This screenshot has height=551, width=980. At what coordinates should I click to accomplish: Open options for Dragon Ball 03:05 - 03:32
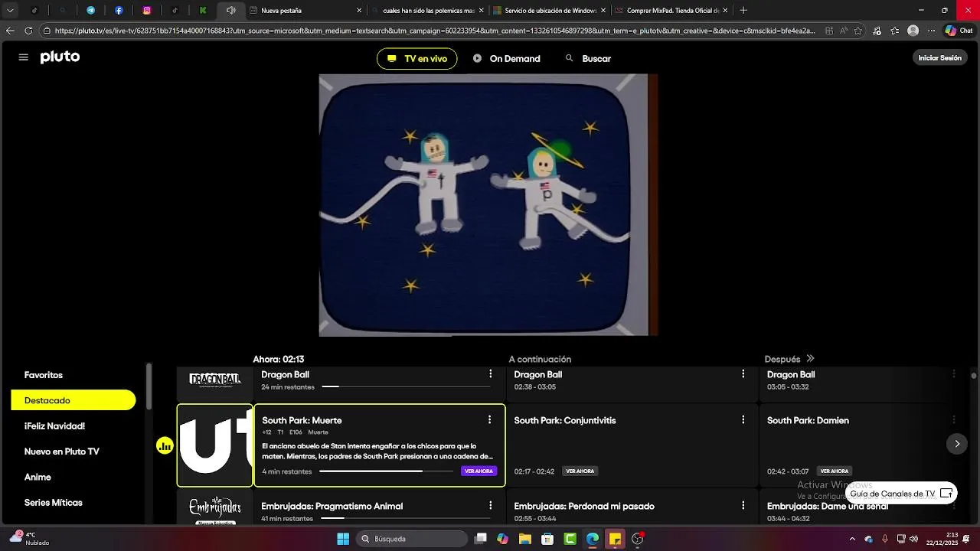tap(954, 374)
